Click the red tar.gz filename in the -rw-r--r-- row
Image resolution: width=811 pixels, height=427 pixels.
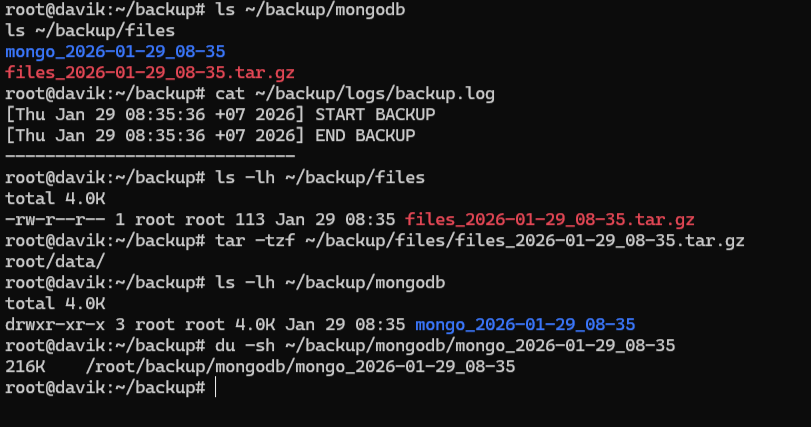point(550,219)
